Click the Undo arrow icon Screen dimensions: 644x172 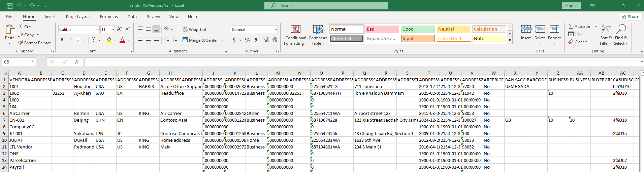click(19, 6)
